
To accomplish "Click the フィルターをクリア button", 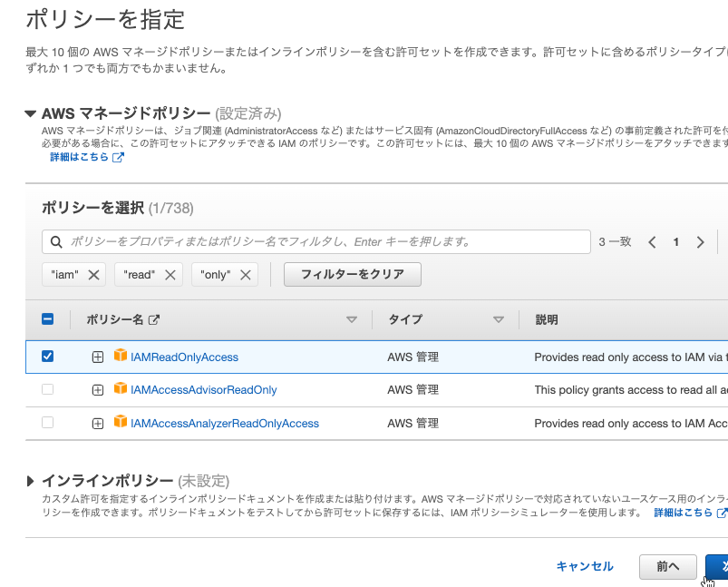I will click(x=353, y=274).
